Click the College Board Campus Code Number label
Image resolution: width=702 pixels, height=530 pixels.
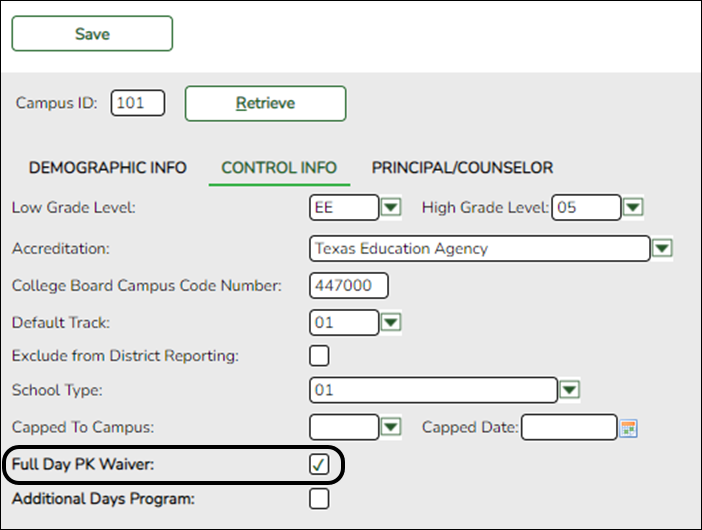147,286
